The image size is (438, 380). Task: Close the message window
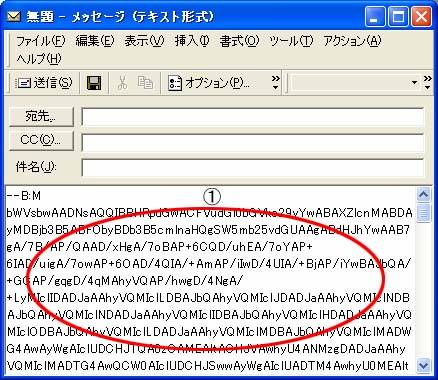tap(421, 16)
